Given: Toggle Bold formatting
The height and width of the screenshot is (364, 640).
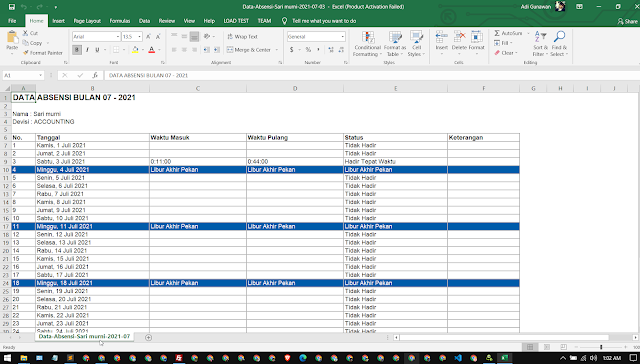Looking at the screenshot, I should [77, 50].
